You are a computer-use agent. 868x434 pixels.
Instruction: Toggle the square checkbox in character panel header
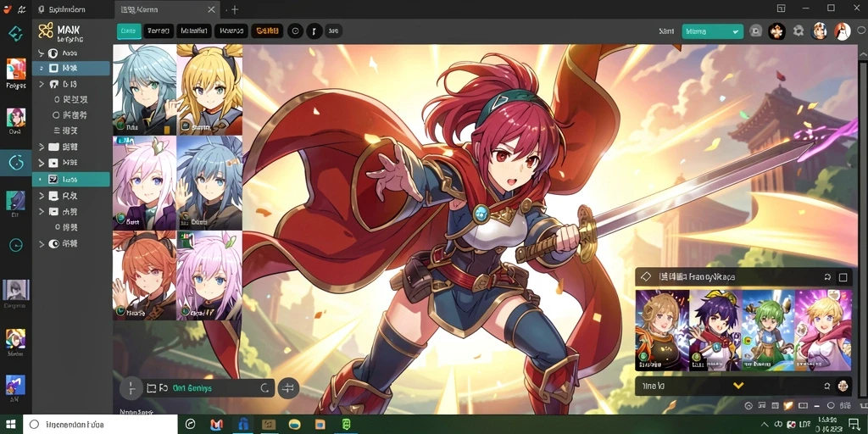(x=843, y=277)
